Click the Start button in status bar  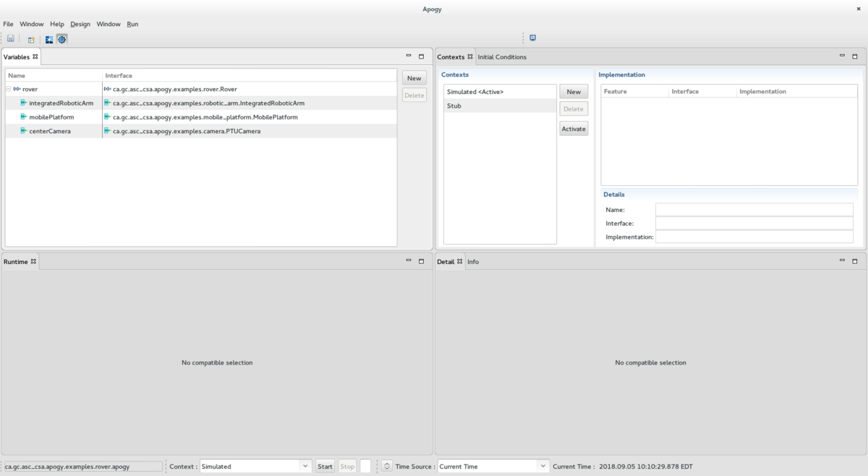coord(325,466)
